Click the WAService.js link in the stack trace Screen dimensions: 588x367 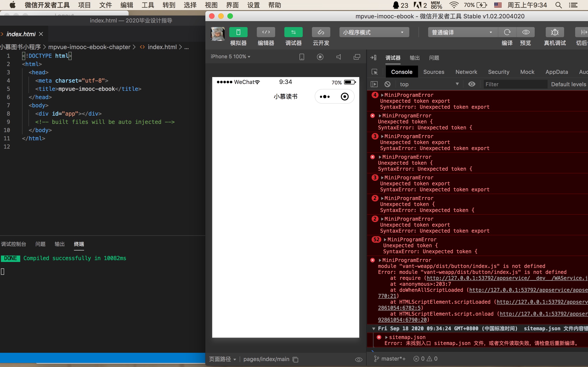(568, 278)
